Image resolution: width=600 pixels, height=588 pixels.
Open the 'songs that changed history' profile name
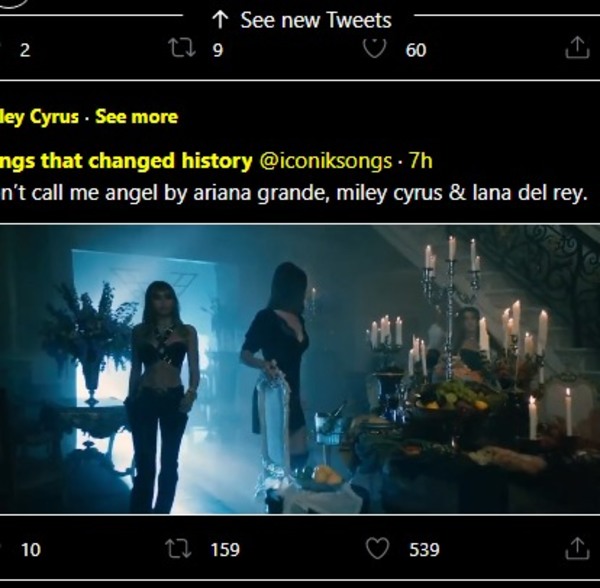(125, 160)
